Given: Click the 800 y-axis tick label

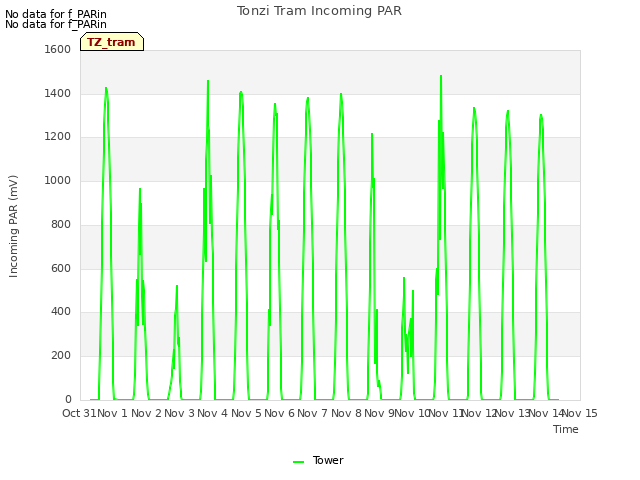Looking at the screenshot, I should tap(61, 224).
